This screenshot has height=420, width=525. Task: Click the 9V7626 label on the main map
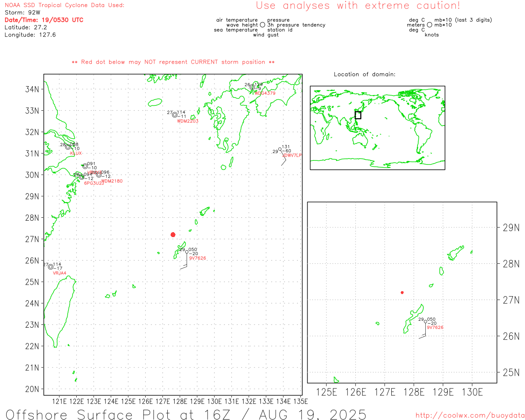pyautogui.click(x=198, y=258)
